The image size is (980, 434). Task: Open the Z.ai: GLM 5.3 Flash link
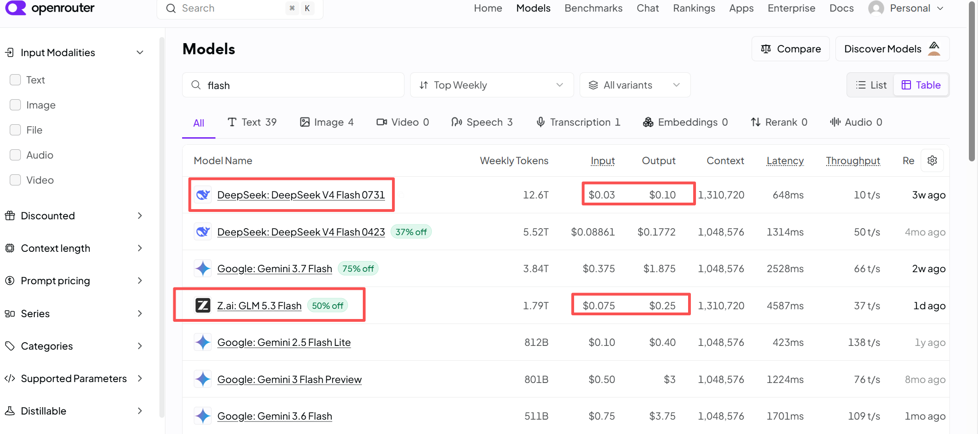point(259,306)
